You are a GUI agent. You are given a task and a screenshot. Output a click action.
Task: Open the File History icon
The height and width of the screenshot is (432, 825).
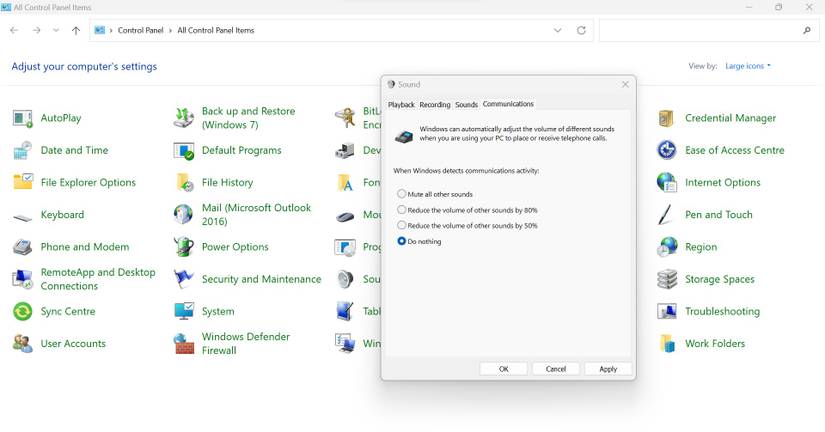(x=184, y=182)
